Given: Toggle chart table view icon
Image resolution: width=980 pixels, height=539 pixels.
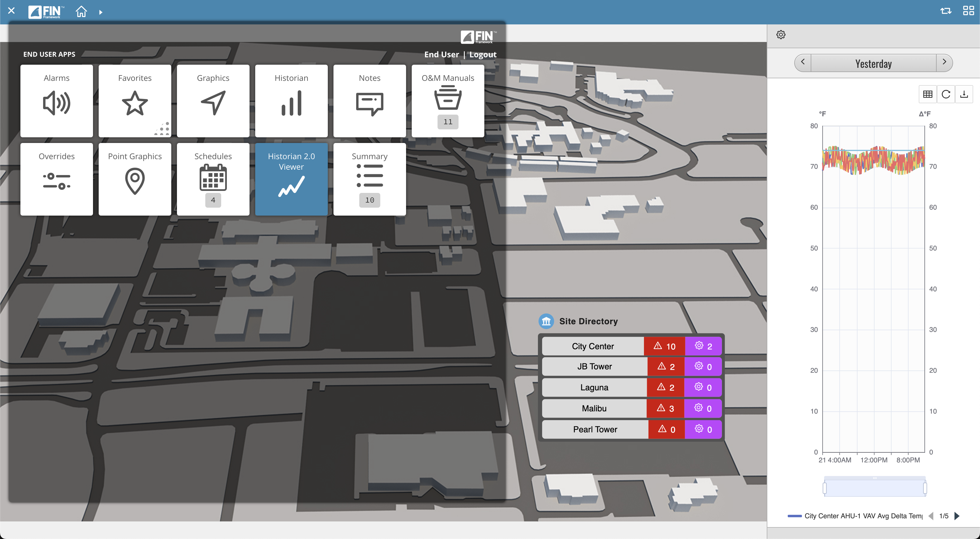Looking at the screenshot, I should (928, 94).
